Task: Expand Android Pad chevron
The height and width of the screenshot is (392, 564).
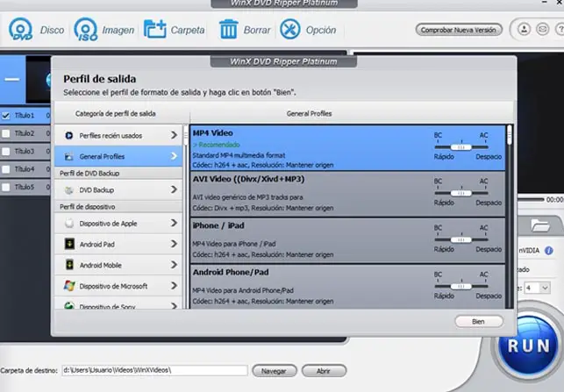Action: [x=174, y=244]
